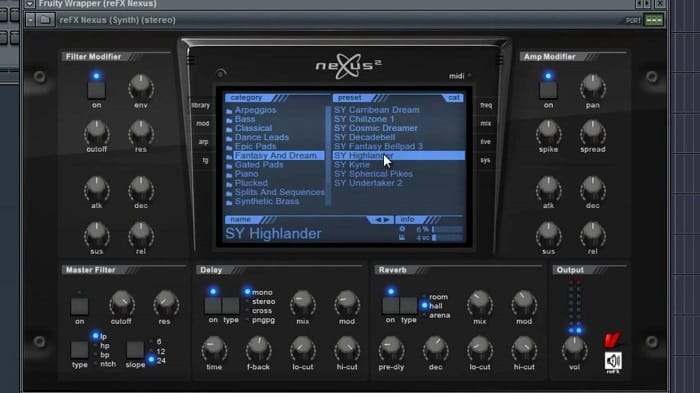
Task: Click the gear icon in info panel
Action: coord(402,229)
